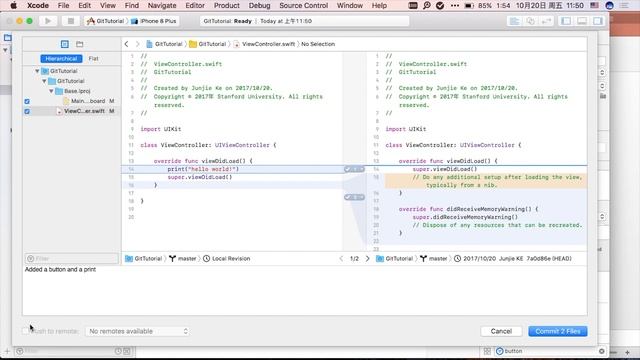This screenshot has width=640, height=360.
Task: Go back with the left chevron in jump bar
Action: click(x=127, y=44)
